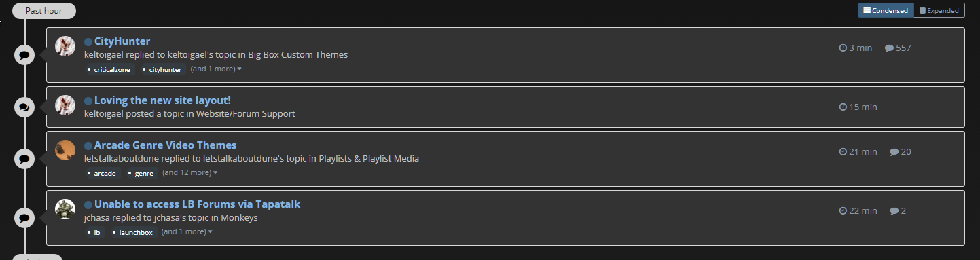Click the 557 replies comment icon
Screen dimensions: 980x260
889,48
